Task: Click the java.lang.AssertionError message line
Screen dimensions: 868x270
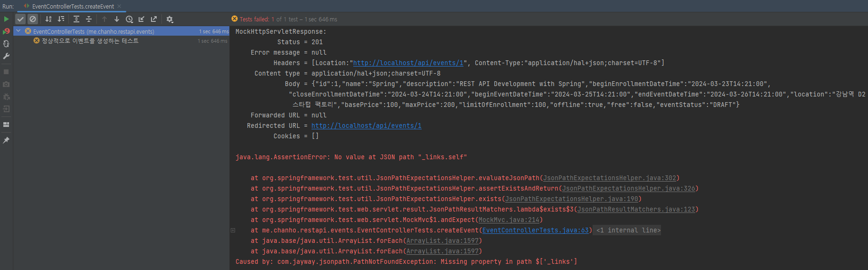Action: point(351,157)
